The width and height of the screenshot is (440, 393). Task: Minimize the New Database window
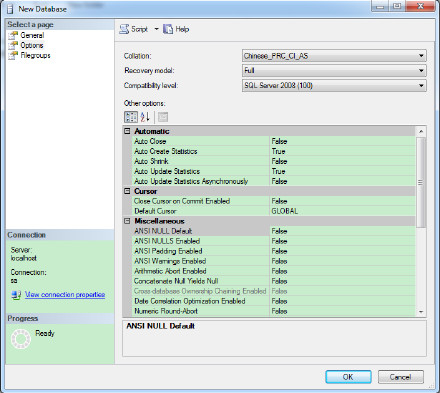(380, 6)
